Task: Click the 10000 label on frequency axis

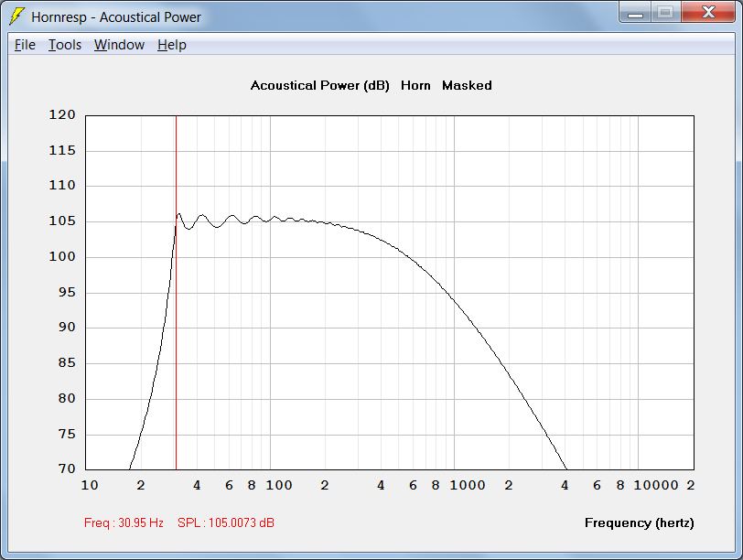Action: 656,485
